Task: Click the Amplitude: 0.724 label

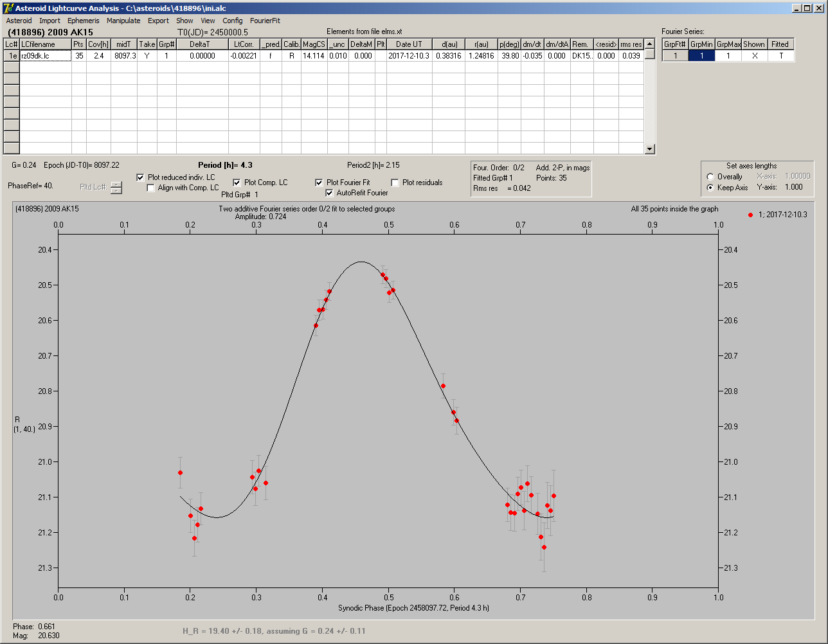Action: [261, 217]
